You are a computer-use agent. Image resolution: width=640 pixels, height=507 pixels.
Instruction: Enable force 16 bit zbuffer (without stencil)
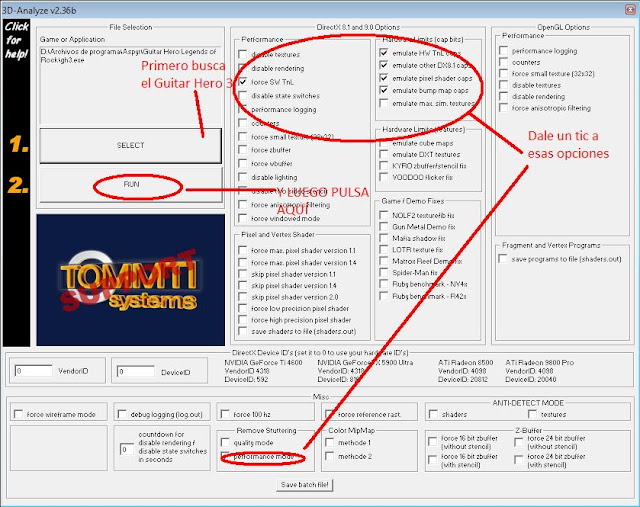(x=433, y=442)
